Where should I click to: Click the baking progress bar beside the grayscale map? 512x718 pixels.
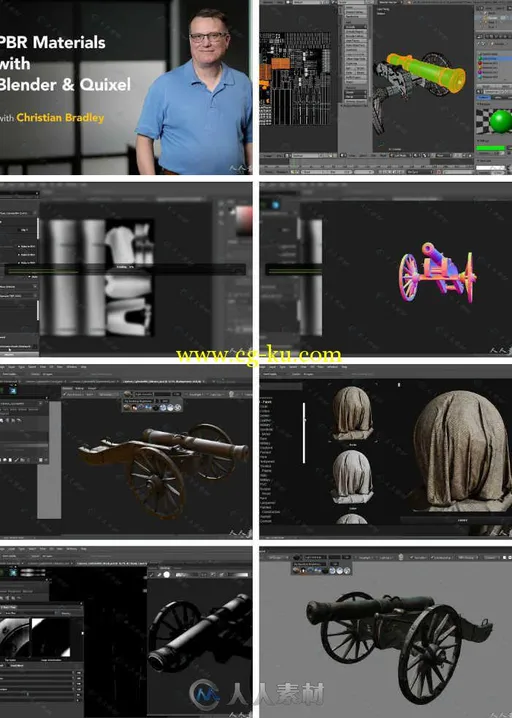coord(124,271)
